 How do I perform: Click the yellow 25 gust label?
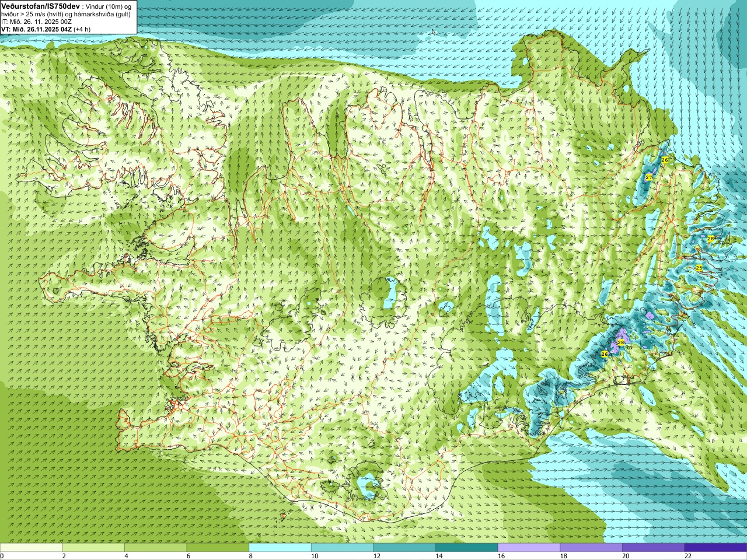(699, 268)
